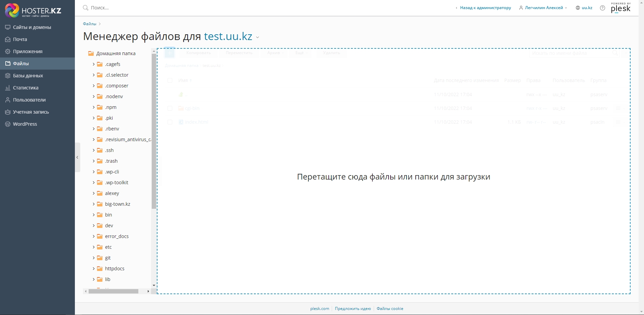644x315 pixels.
Task: Click Назад к администратору link
Action: (485, 8)
